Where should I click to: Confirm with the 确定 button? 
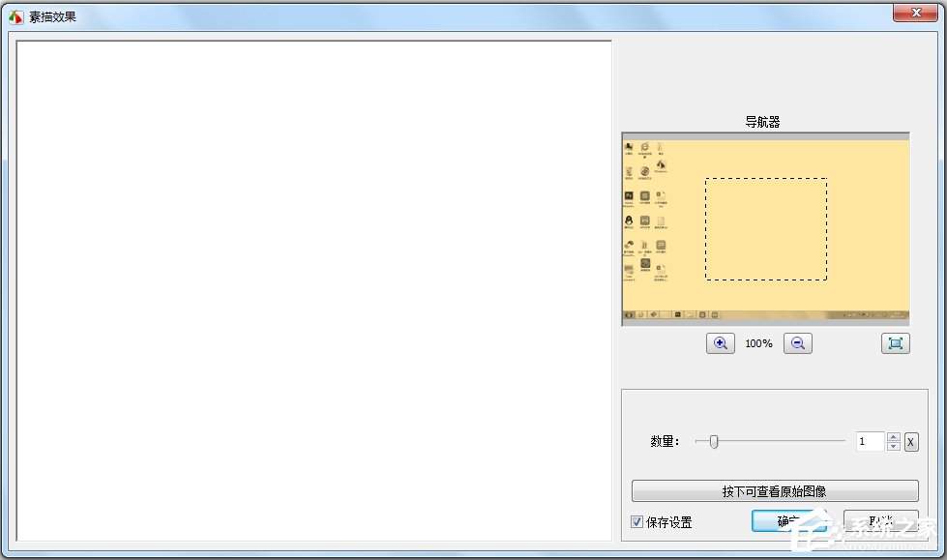coord(788,520)
